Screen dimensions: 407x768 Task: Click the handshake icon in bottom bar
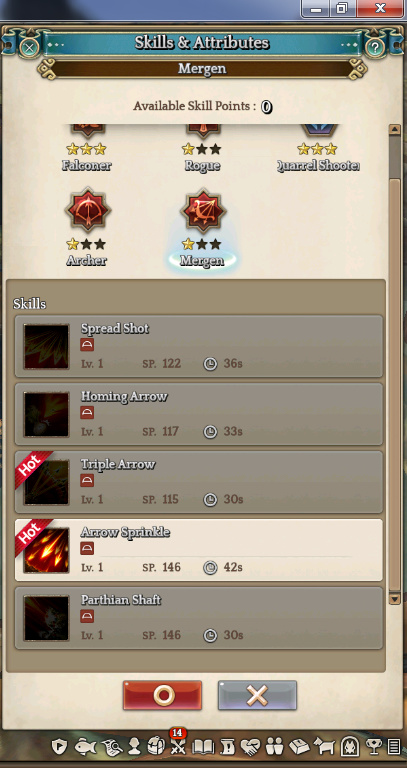point(250,747)
